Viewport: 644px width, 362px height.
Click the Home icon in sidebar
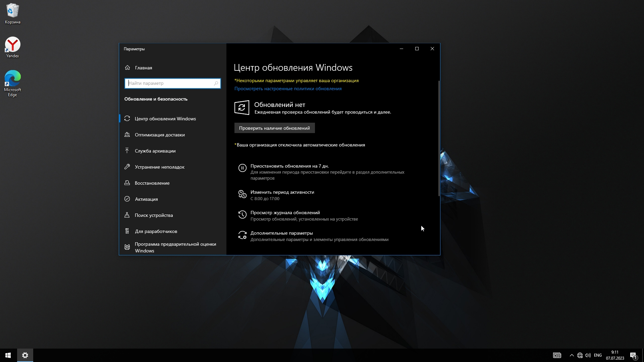pos(127,68)
